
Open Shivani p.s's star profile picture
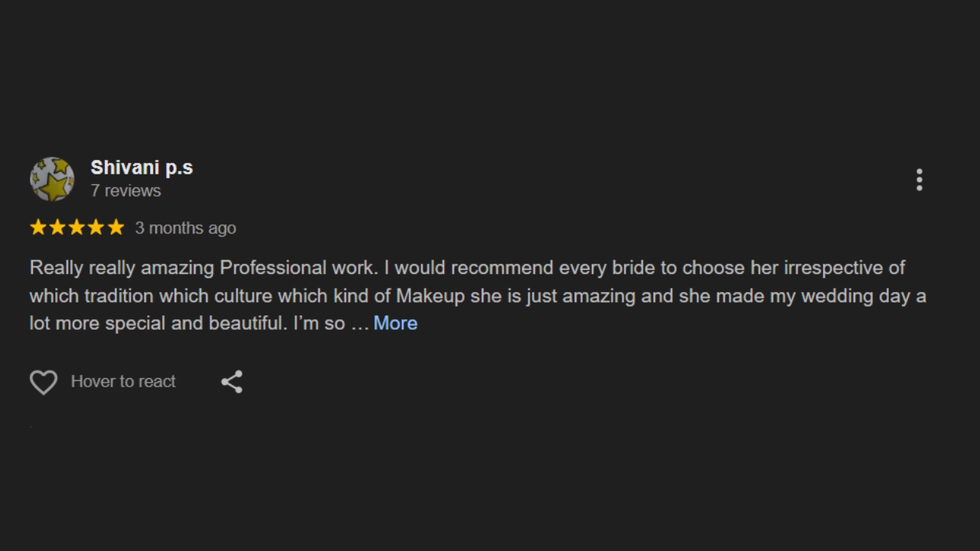[52, 179]
